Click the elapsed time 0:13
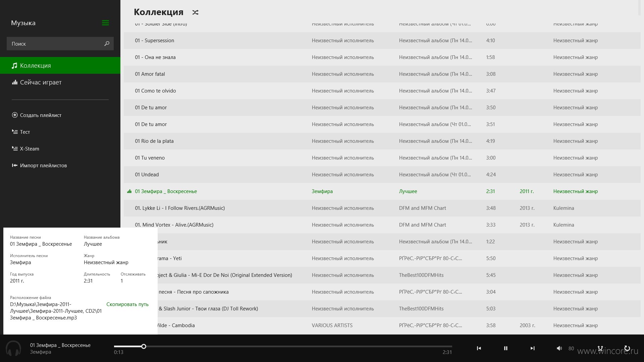This screenshot has height=362, width=644. 118,352
